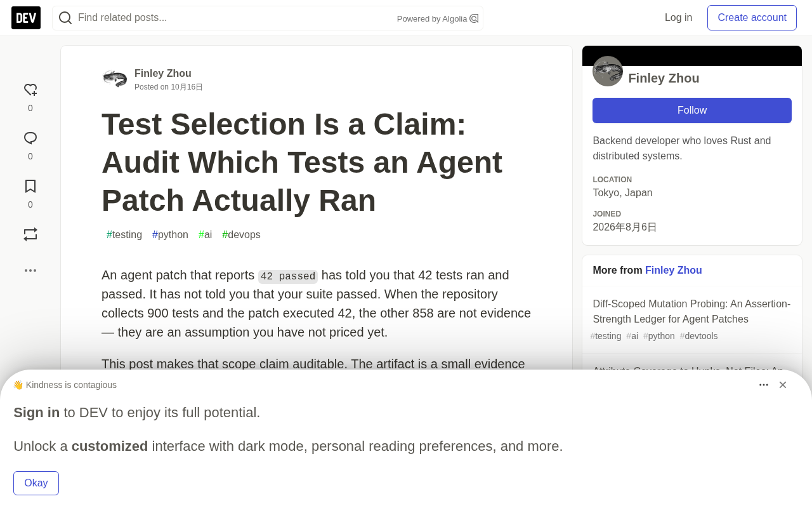Viewport: 812px width, 508px height.
Task: Click the DEV logo home icon
Action: coord(26,18)
